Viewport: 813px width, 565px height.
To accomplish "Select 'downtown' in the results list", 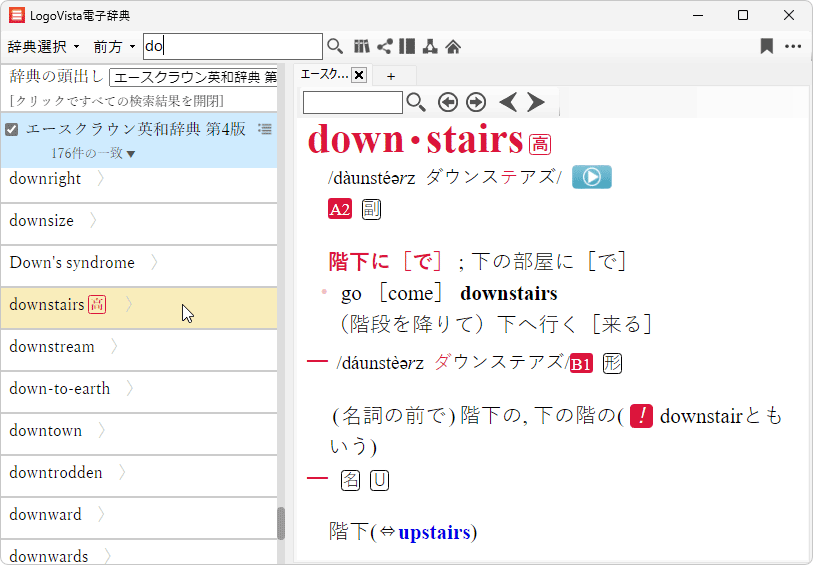I will 46,431.
